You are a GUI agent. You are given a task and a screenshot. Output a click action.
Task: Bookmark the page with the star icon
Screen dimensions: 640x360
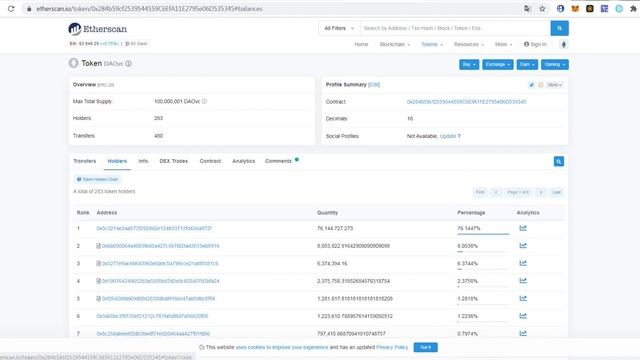click(542, 9)
